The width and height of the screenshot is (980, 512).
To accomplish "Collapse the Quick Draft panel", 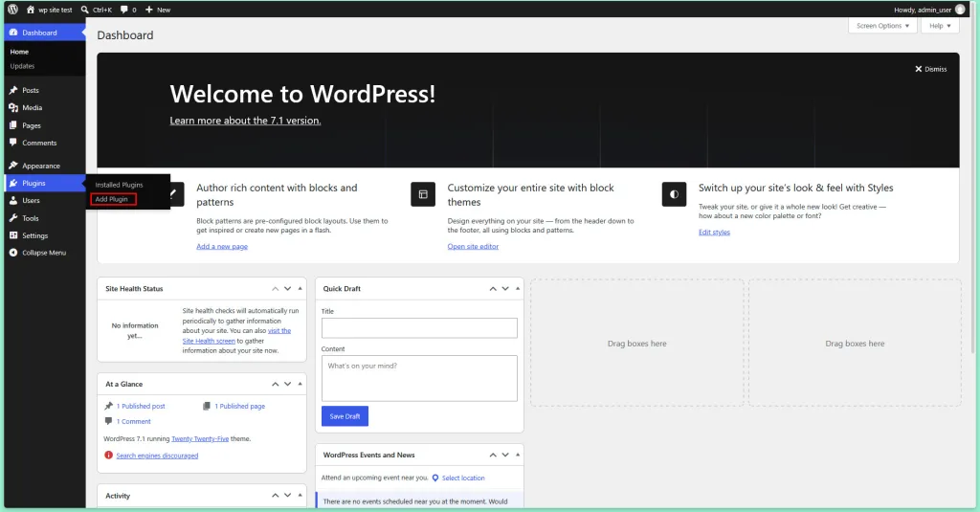I will (518, 289).
